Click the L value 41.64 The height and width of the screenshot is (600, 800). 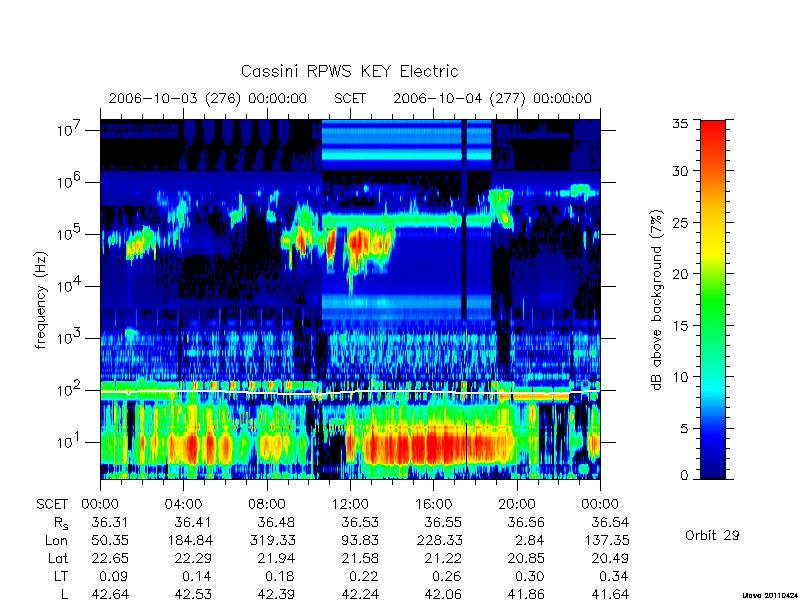[x=610, y=594]
